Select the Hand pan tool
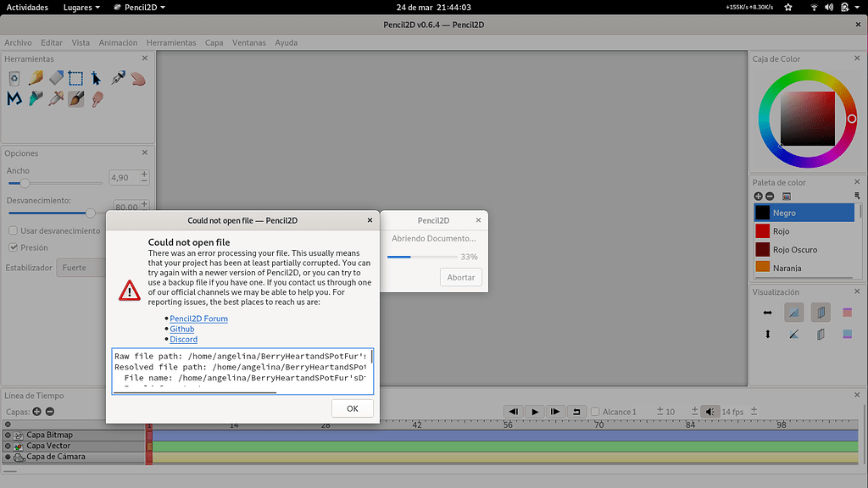This screenshot has width=868, height=488. pos(138,78)
